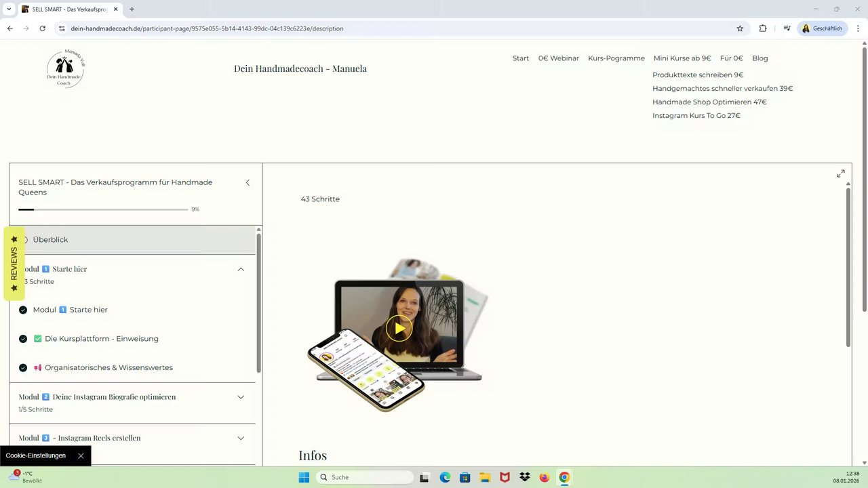Open clock and date in taskbar
Image resolution: width=868 pixels, height=488 pixels.
847,477
